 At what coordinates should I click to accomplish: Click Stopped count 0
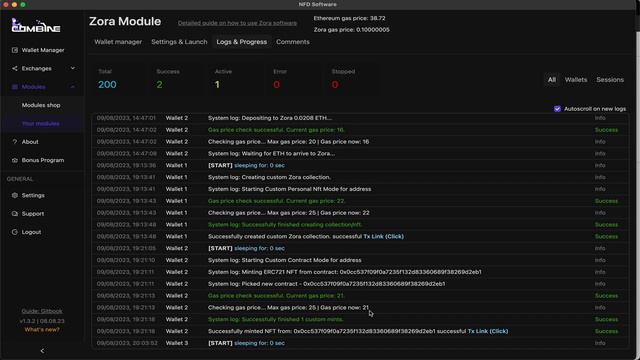[x=335, y=84]
